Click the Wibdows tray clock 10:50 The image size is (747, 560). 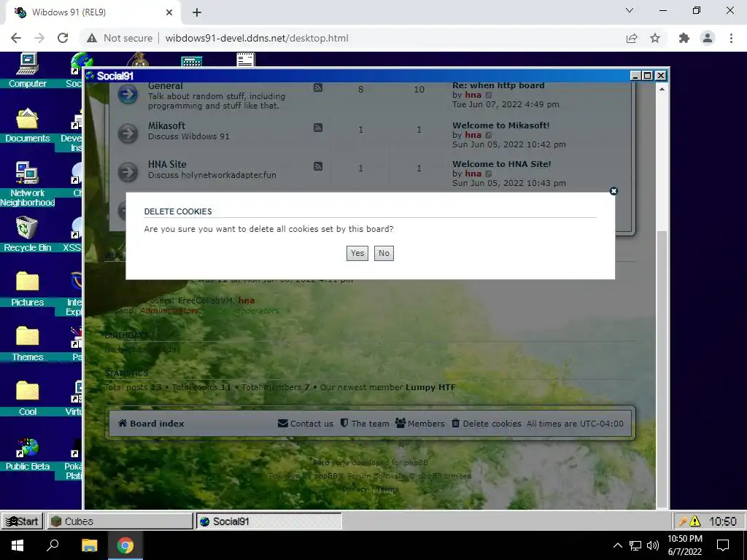tap(722, 521)
